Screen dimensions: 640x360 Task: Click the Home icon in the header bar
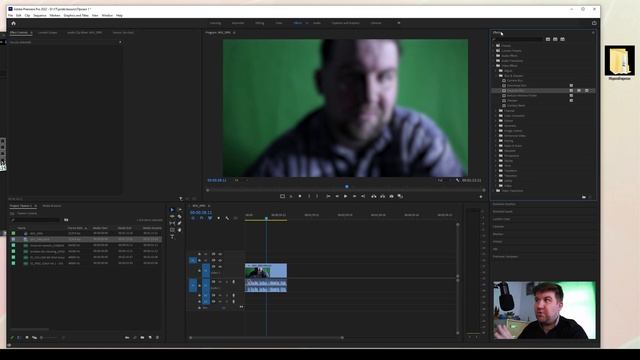(13, 23)
